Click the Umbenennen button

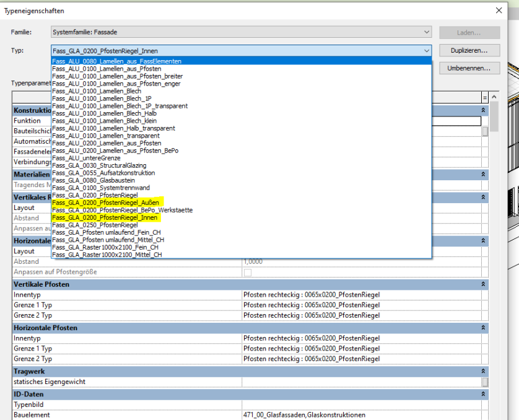(x=469, y=68)
